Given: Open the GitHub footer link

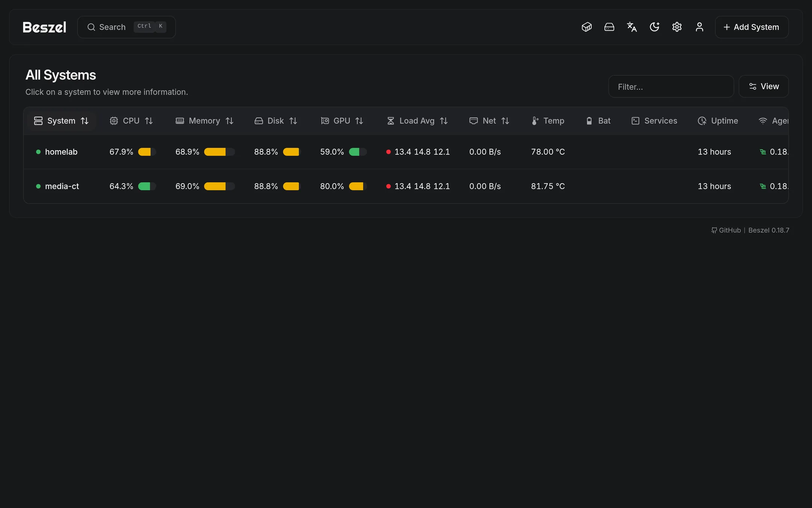Looking at the screenshot, I should point(726,230).
